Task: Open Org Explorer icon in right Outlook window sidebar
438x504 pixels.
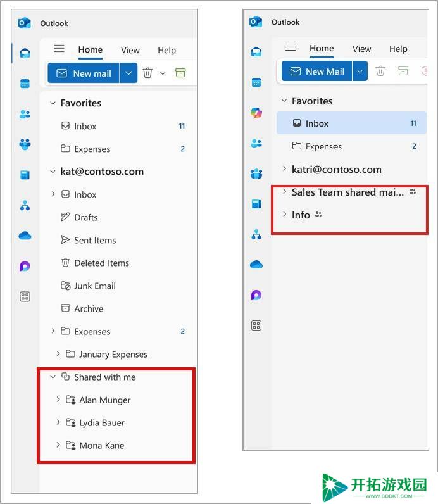Action: point(256,234)
